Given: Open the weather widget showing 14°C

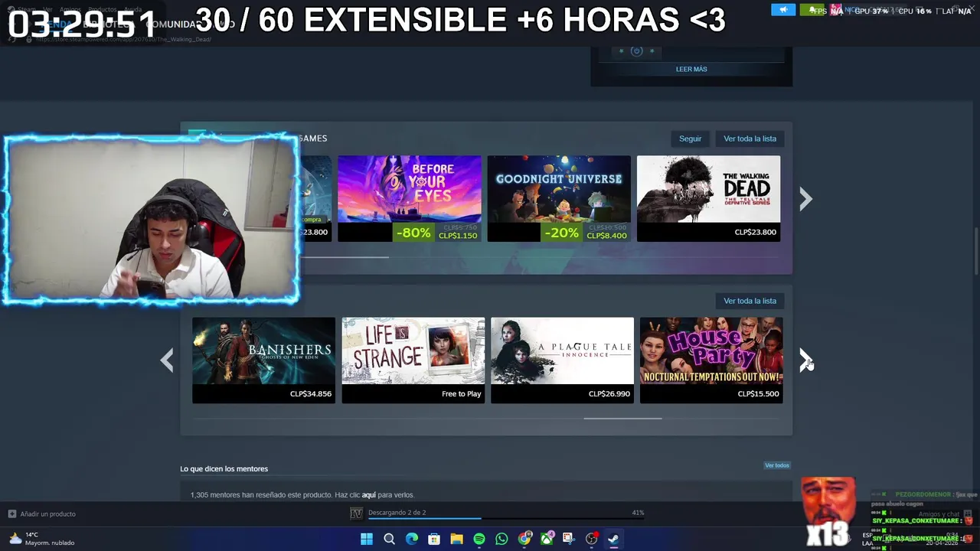Looking at the screenshot, I should click(x=42, y=539).
